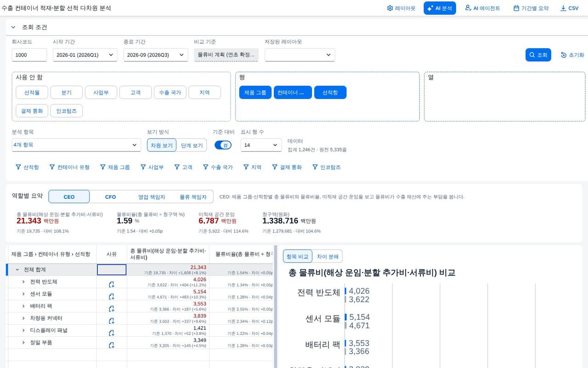
Task: Open the 레이아웃 settings gear button
Action: [x=401, y=8]
